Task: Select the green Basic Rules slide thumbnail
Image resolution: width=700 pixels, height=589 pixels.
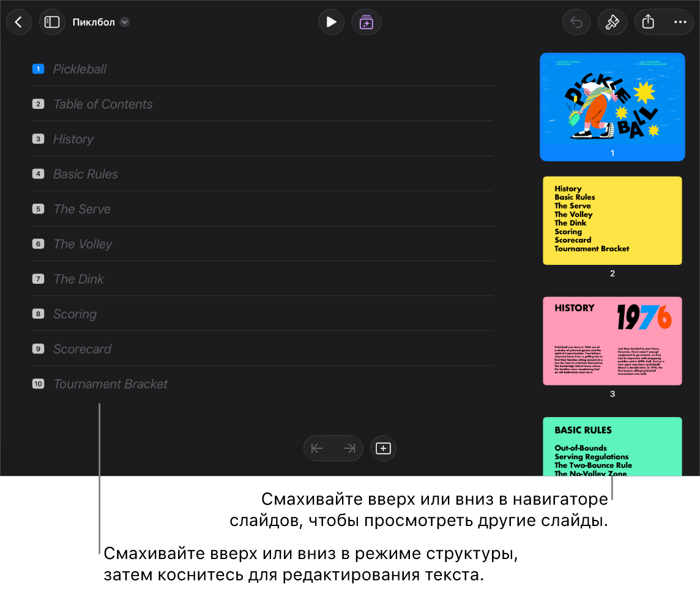Action: (x=612, y=446)
